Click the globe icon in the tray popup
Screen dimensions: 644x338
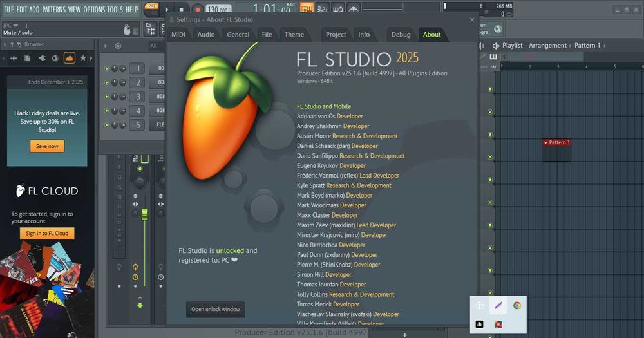click(x=479, y=305)
